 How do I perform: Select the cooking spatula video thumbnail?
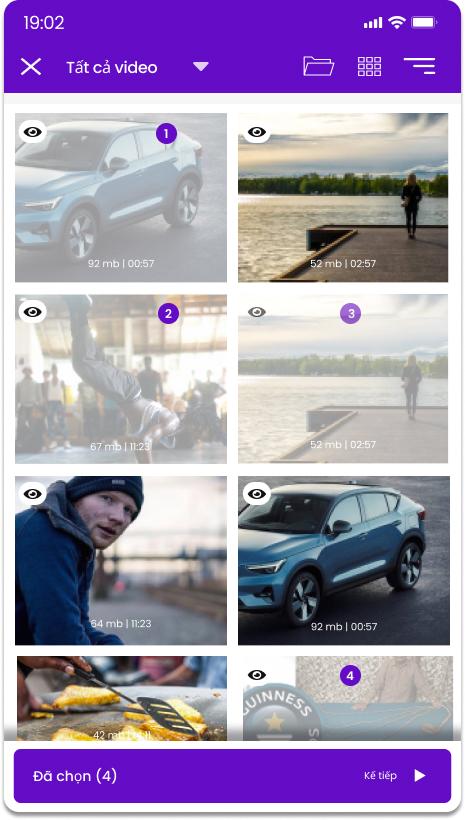click(122, 698)
